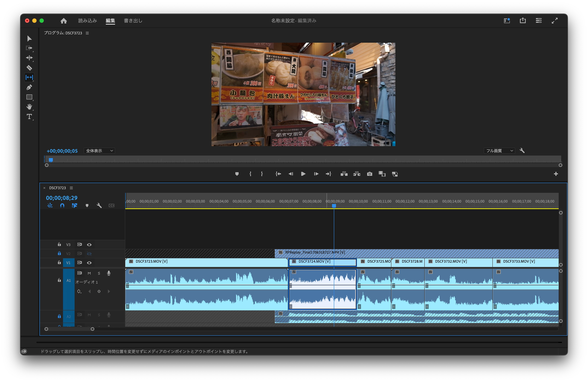Screen dimensions: 588x382
Task: Toggle V1 track output eye
Action: 89,263
